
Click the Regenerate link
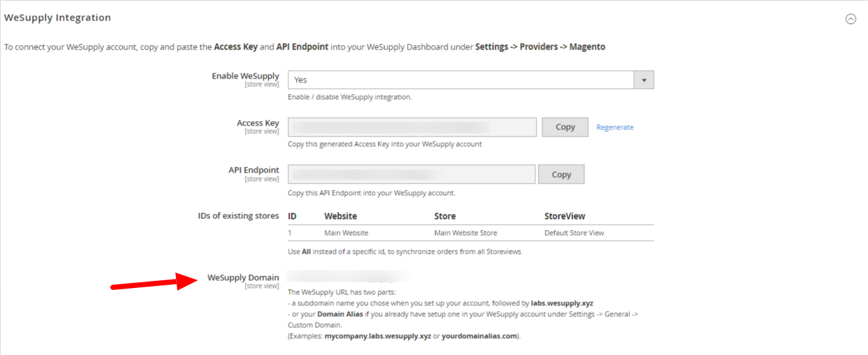615,128
